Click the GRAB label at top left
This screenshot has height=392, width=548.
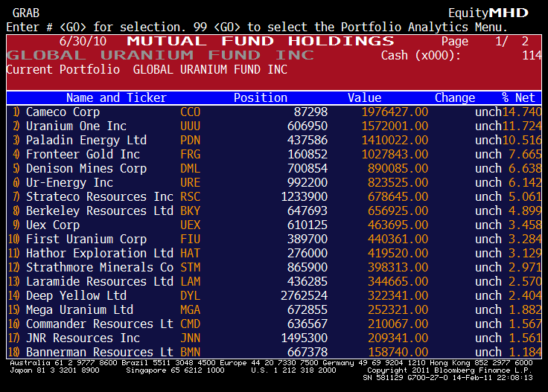point(26,13)
